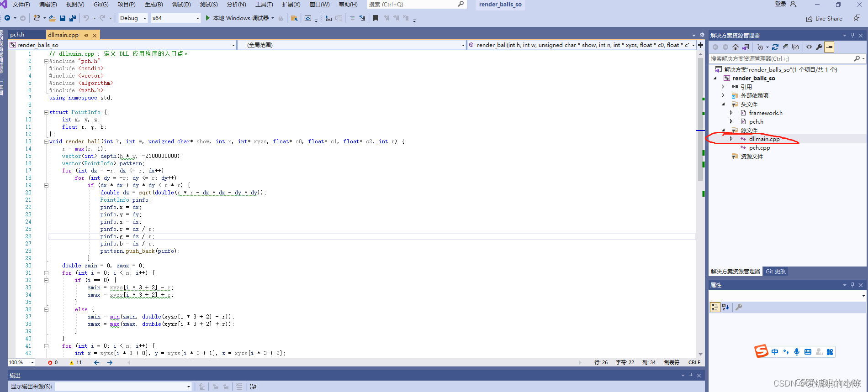Click the Pending Changes Filter clock icon

[x=760, y=47]
